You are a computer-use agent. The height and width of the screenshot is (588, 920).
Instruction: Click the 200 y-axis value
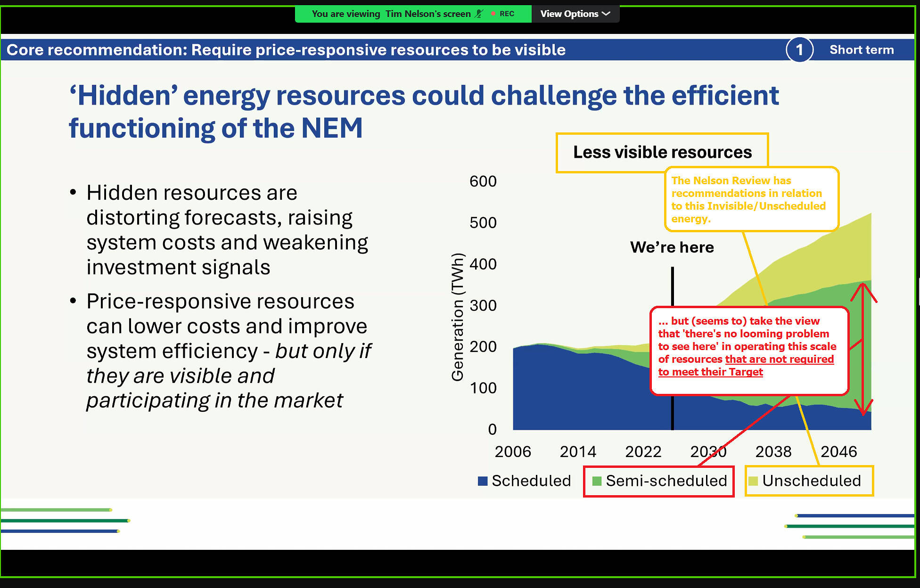[483, 347]
